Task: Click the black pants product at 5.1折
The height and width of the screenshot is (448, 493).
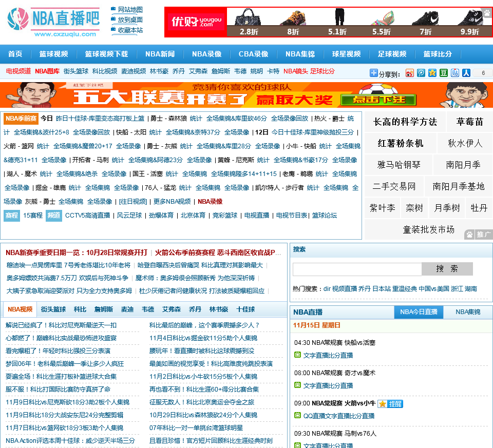Action: [x=339, y=17]
